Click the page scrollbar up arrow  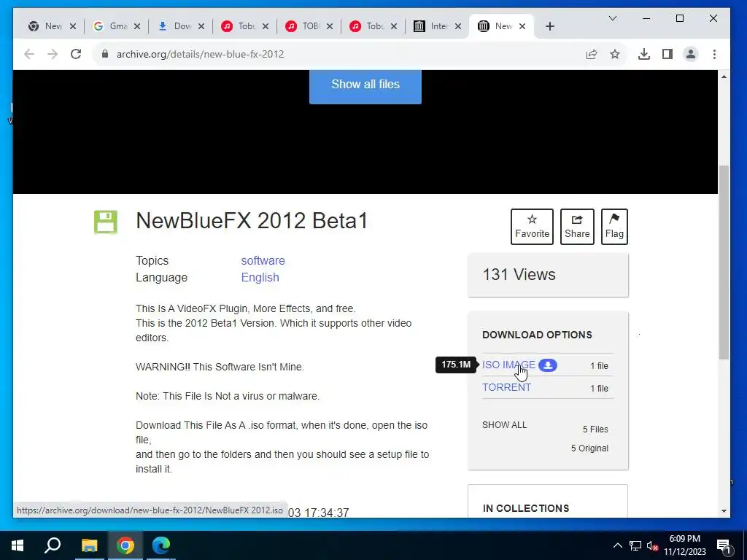coord(724,77)
